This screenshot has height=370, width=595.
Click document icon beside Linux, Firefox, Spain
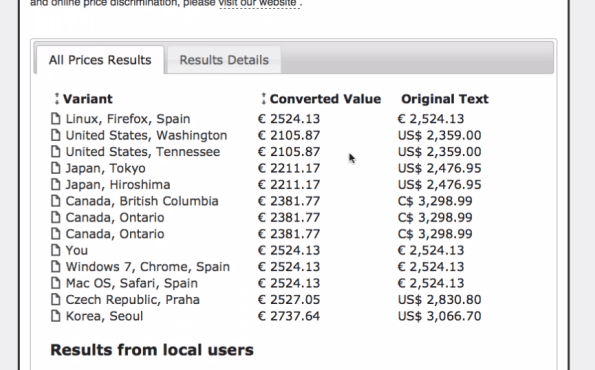click(x=55, y=118)
